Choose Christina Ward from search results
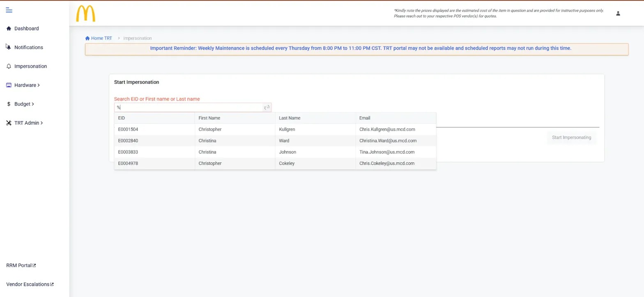The height and width of the screenshot is (297, 644). 275,140
